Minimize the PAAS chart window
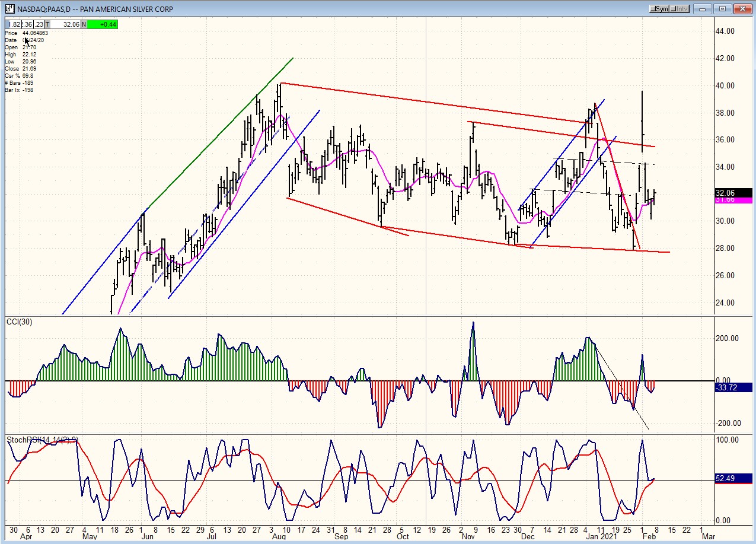Screen dimensions: 756x544 (x=705, y=8)
